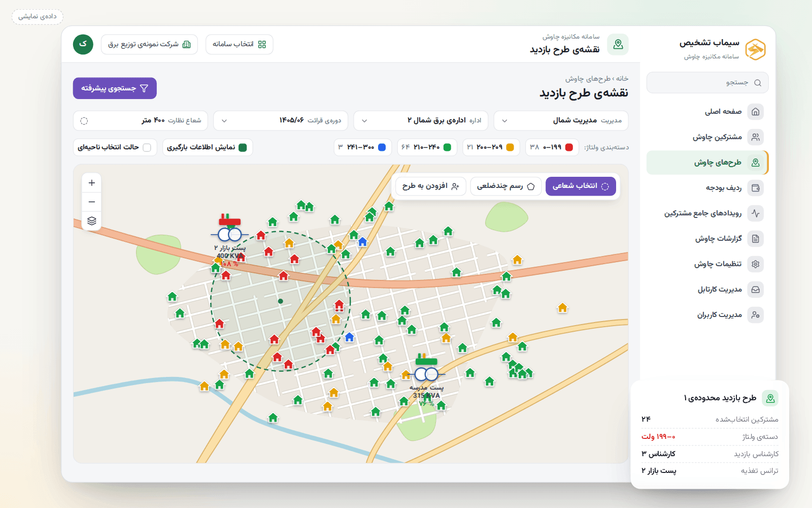Click پست بازار ۲ value in summary card

[659, 471]
